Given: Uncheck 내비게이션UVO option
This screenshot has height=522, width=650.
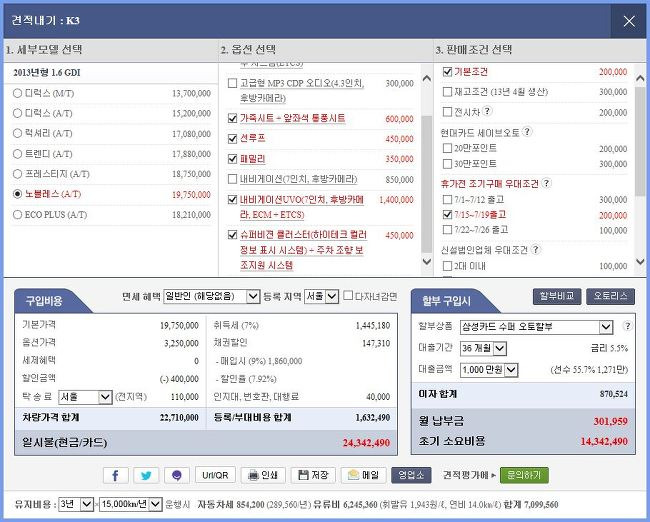Looking at the screenshot, I should pos(233,200).
